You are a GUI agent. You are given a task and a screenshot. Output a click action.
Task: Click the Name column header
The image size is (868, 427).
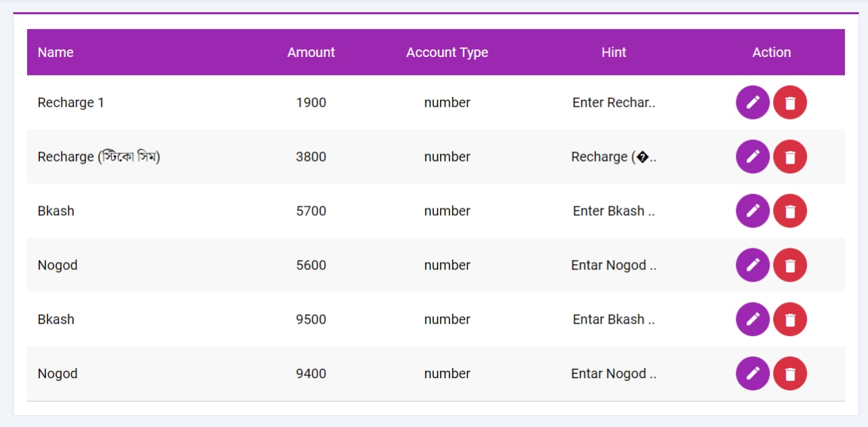56,52
